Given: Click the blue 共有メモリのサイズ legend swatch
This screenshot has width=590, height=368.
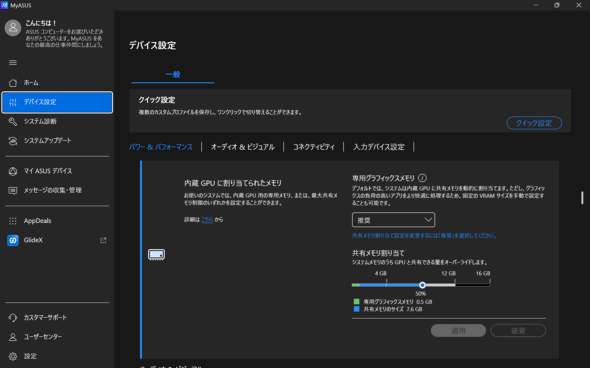Looking at the screenshot, I should coord(356,309).
